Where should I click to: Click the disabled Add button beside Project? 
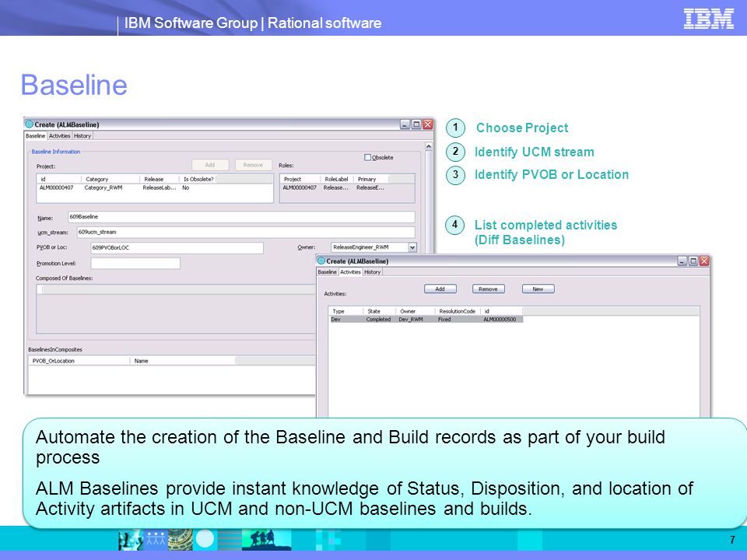[210, 165]
